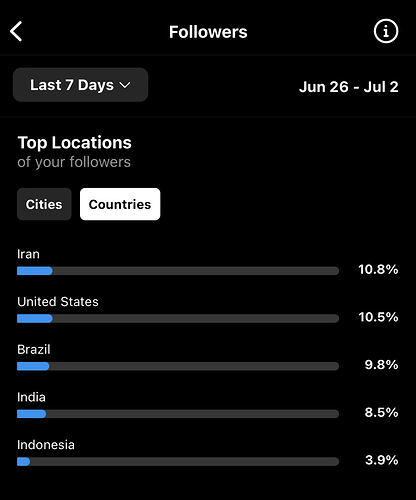Click the Followers page title
This screenshot has width=416, height=500.
[208, 32]
